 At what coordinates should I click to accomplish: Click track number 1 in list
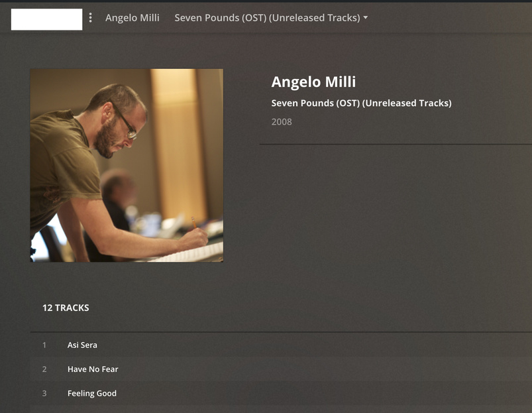[x=44, y=345]
